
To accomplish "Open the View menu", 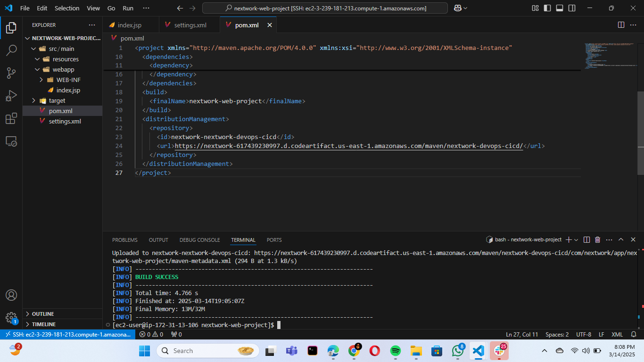I will [x=93, y=8].
